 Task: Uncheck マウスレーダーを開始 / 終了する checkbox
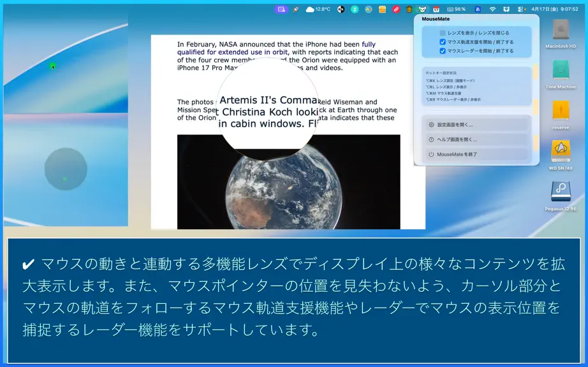(x=443, y=51)
